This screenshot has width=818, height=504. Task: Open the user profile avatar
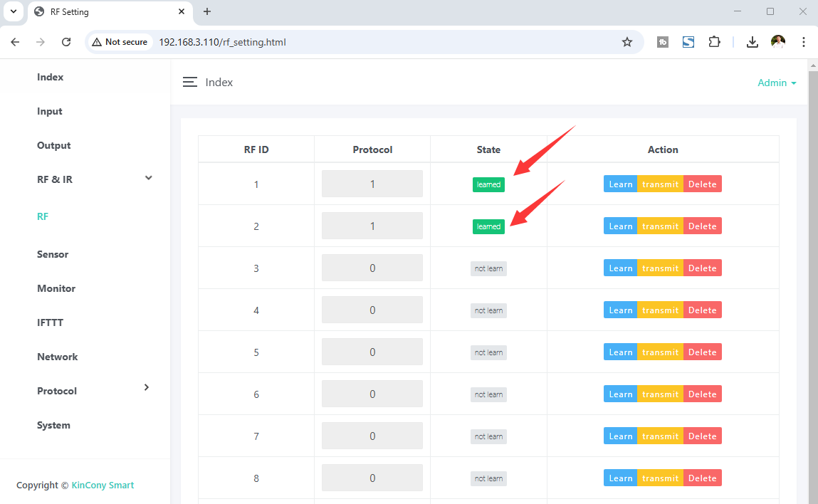click(777, 42)
